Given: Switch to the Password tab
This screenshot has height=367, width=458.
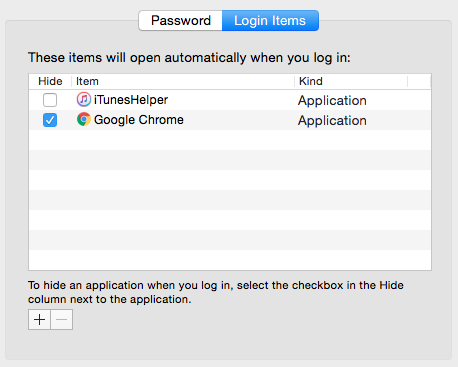Looking at the screenshot, I should pyautogui.click(x=180, y=21).
